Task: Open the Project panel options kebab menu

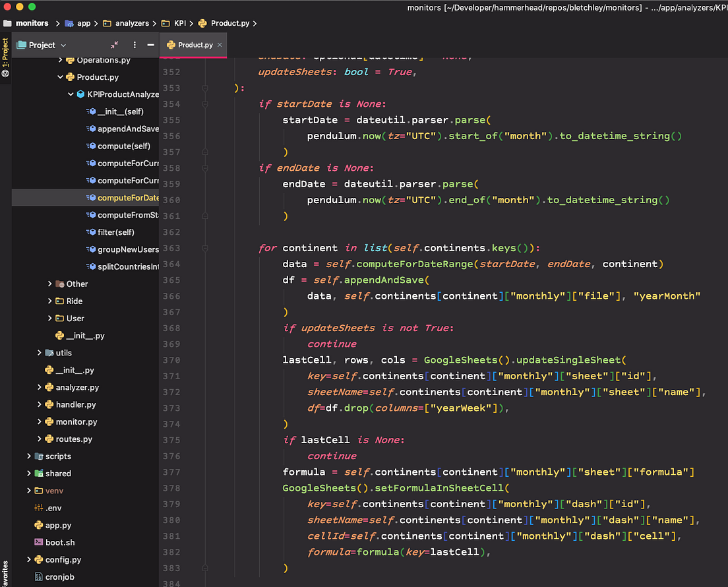Action: pyautogui.click(x=134, y=45)
